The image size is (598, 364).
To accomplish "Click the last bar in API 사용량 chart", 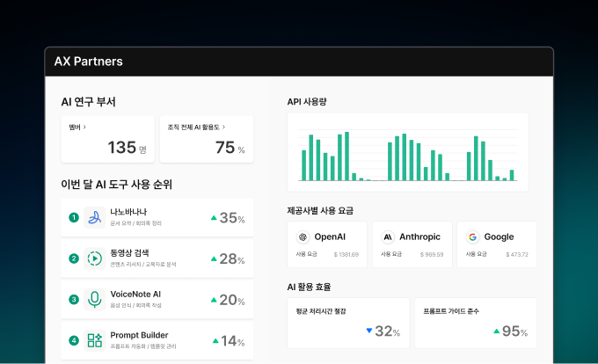I will [512, 175].
